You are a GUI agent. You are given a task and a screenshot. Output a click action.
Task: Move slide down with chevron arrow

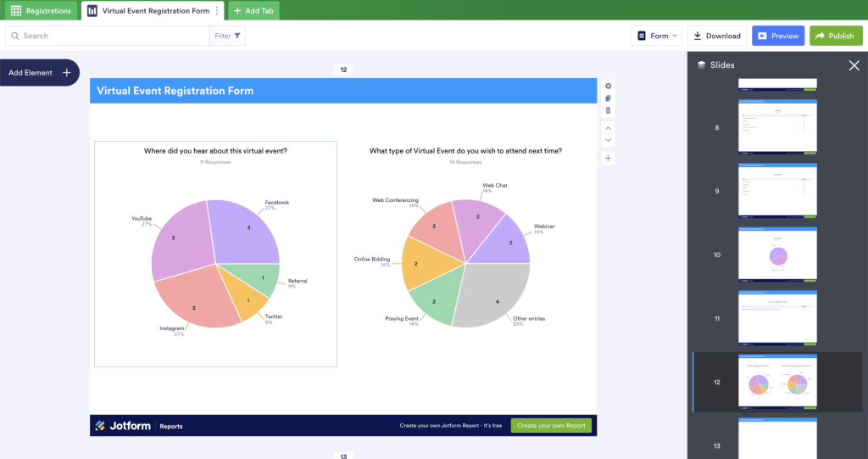coord(608,140)
